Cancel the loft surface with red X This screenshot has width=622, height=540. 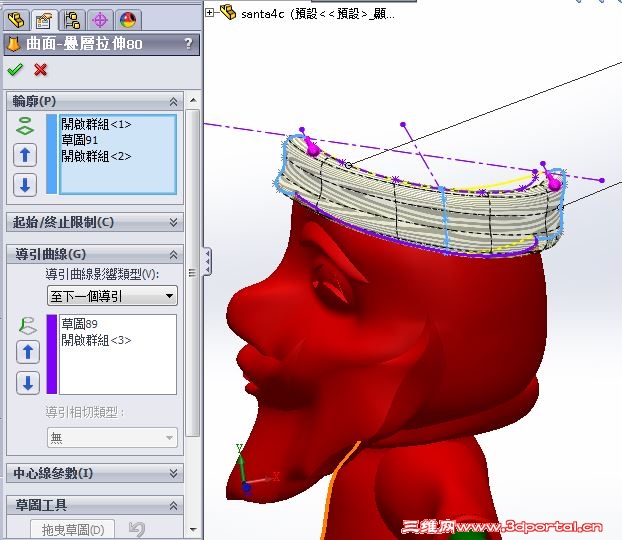point(40,70)
